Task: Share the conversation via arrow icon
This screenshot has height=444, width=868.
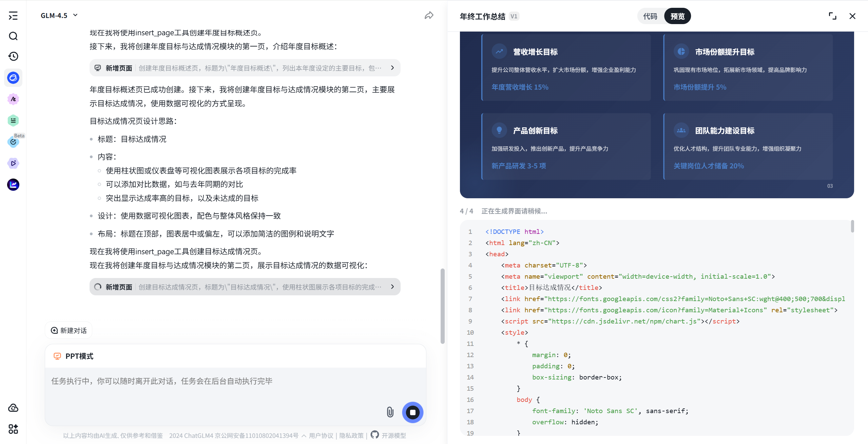Action: (x=429, y=16)
